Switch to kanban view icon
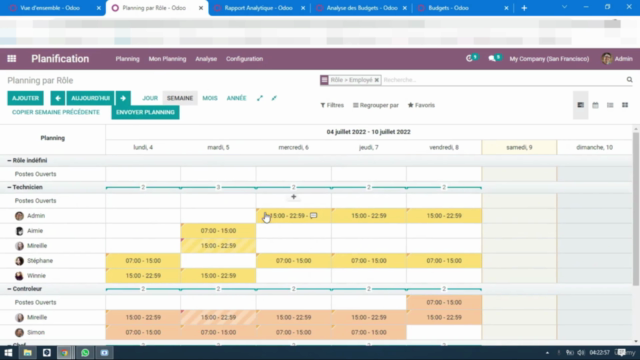This screenshot has height=360, width=640. [625, 105]
